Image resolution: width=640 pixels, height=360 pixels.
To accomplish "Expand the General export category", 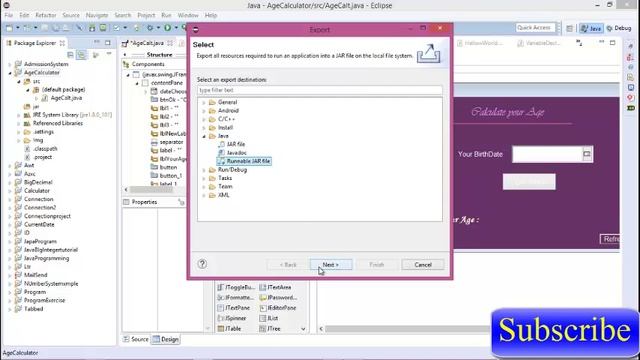I will [x=204, y=102].
